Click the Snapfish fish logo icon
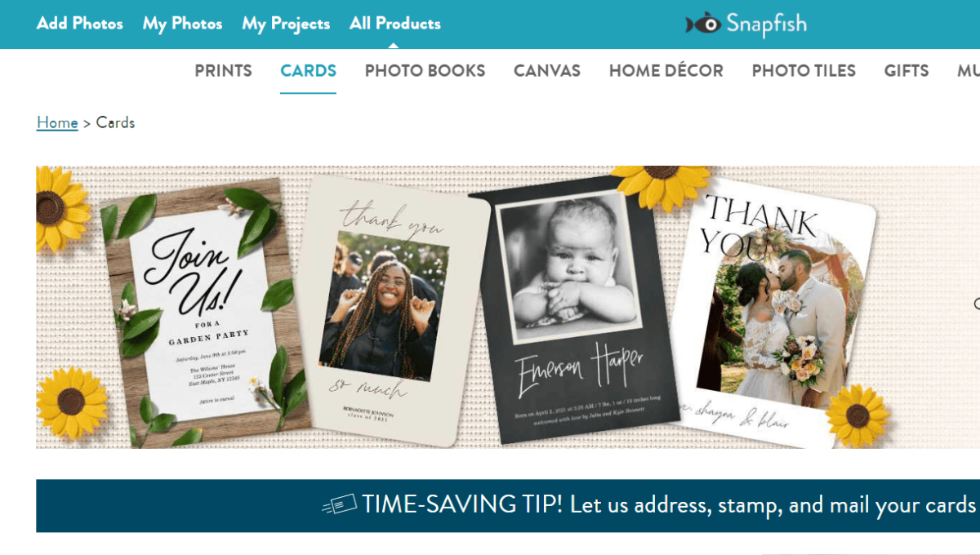 pyautogui.click(x=702, y=24)
